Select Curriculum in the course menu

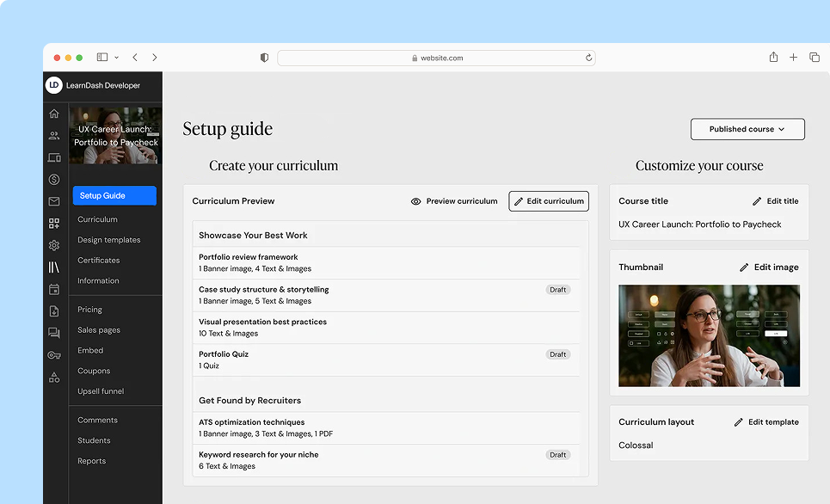(97, 219)
